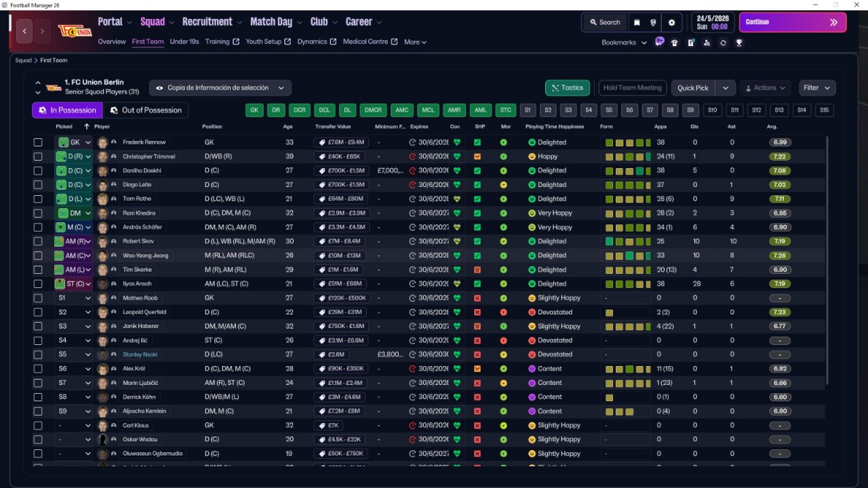The height and width of the screenshot is (488, 868).
Task: Click the back navigation arrow
Action: click(25, 31)
